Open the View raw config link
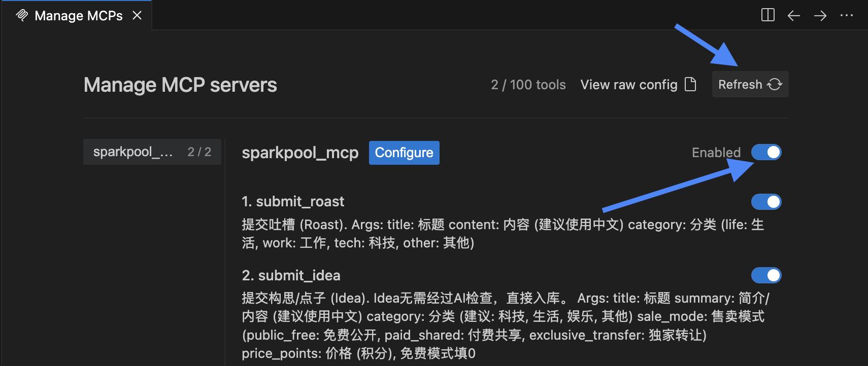 click(628, 85)
